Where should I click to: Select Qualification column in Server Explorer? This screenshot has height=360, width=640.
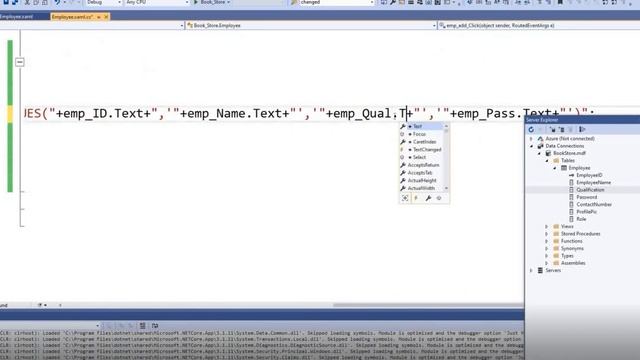pos(590,190)
